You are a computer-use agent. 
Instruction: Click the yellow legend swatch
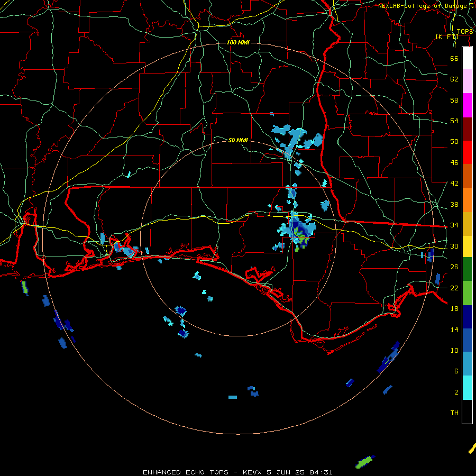pyautogui.click(x=467, y=246)
